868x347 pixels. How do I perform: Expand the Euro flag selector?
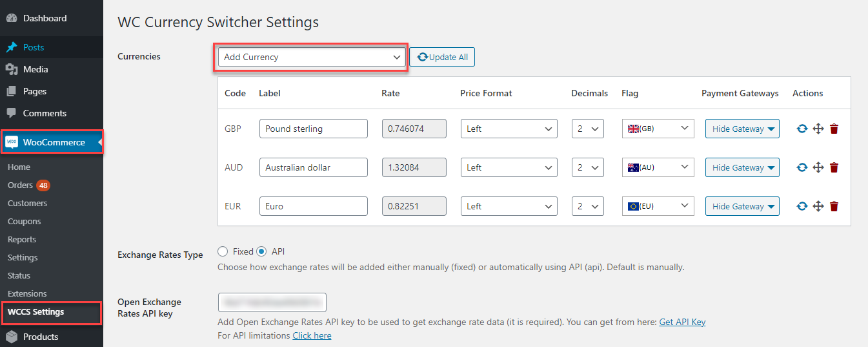tap(658, 206)
